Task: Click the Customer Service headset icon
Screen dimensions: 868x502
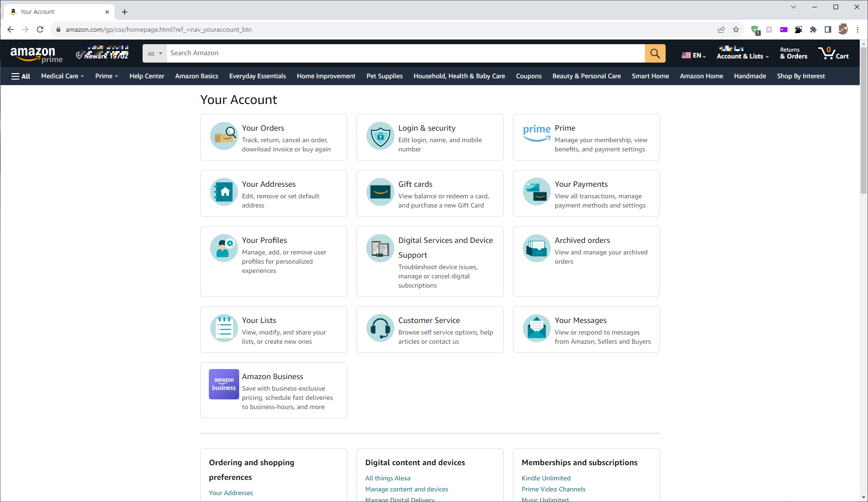Action: tap(380, 329)
